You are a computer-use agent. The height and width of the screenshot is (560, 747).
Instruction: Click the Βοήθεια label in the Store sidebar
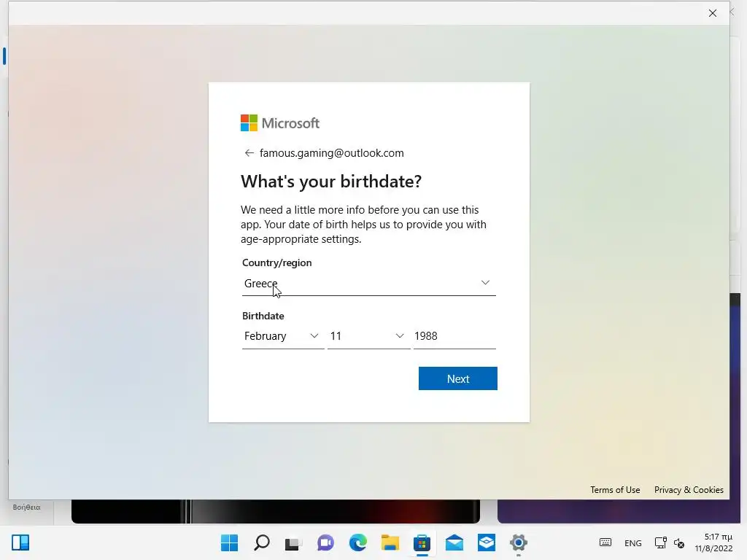(27, 507)
